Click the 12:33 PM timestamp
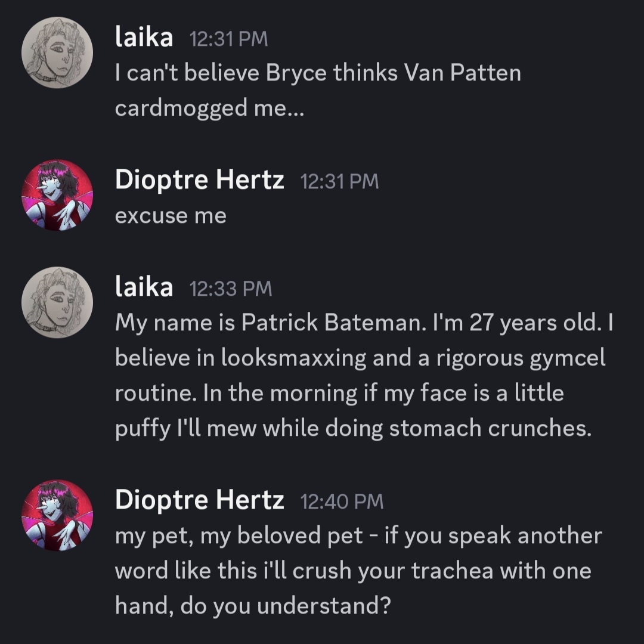The height and width of the screenshot is (644, 644). [x=230, y=289]
